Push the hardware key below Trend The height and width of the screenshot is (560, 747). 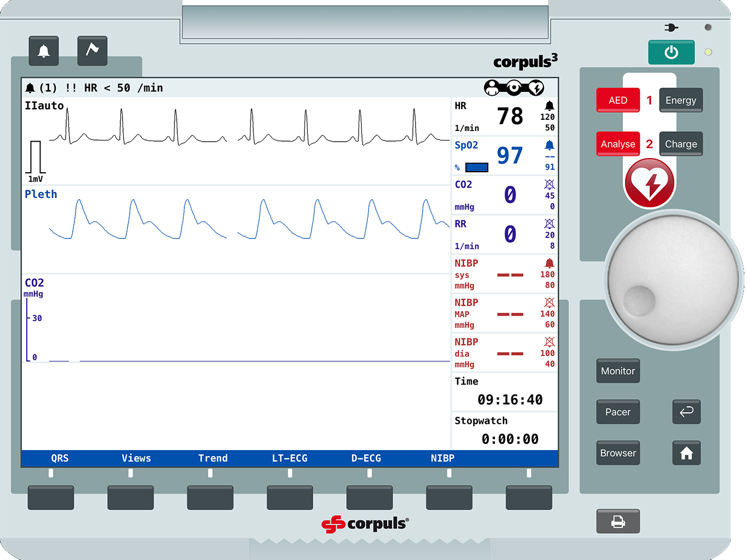[210, 498]
